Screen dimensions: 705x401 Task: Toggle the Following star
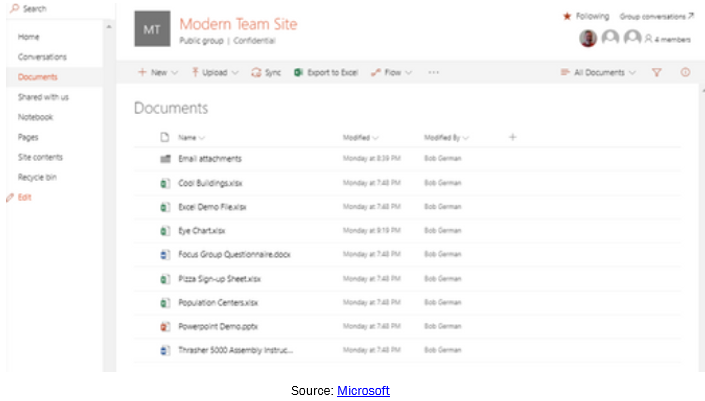coord(567,16)
